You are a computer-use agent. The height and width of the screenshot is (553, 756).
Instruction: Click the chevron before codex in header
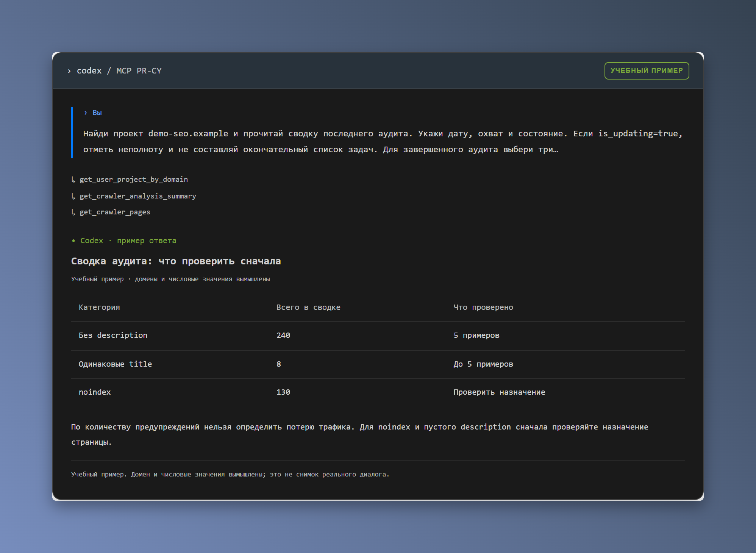[x=69, y=71]
